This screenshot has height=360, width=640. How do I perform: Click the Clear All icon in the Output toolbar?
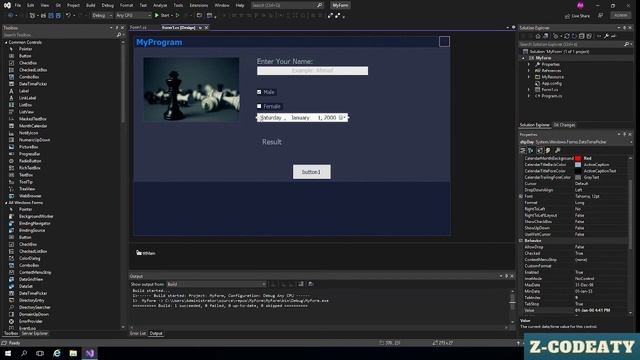(x=301, y=284)
